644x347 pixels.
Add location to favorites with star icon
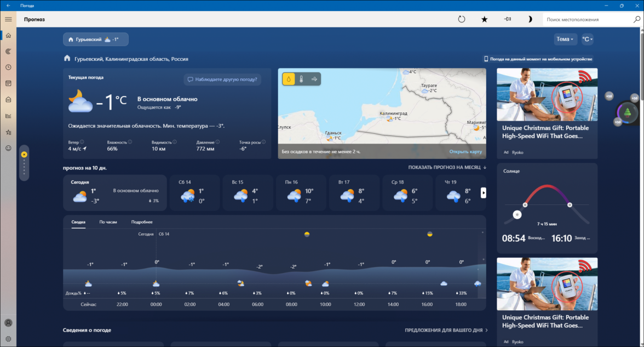point(484,19)
